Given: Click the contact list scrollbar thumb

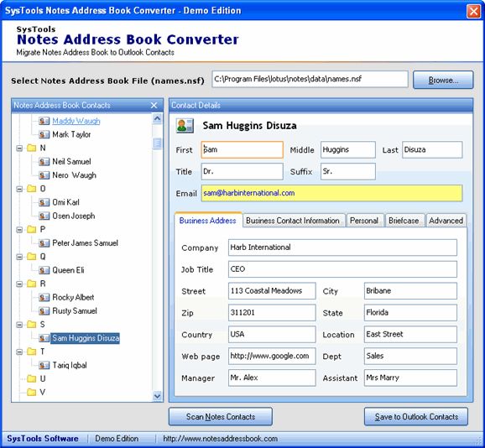Looking at the screenshot, I should 157,143.
